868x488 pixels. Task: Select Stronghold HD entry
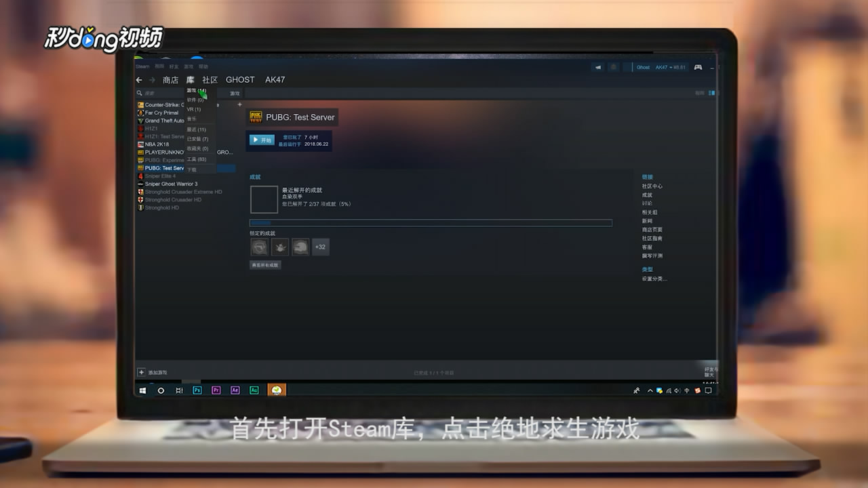pyautogui.click(x=158, y=207)
